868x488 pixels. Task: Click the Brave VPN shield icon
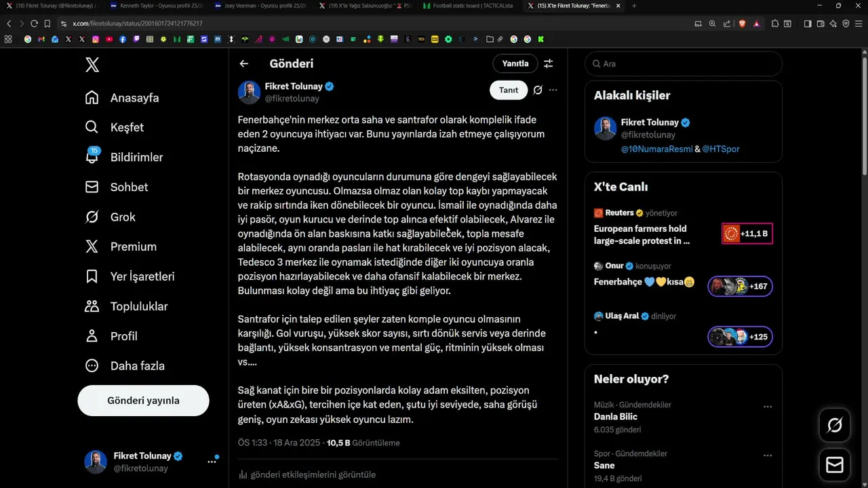click(846, 24)
